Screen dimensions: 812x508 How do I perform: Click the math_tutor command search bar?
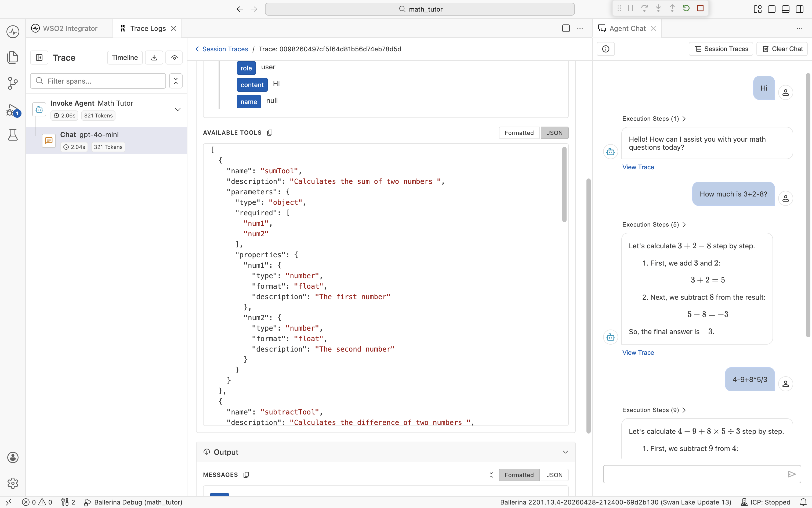click(420, 9)
